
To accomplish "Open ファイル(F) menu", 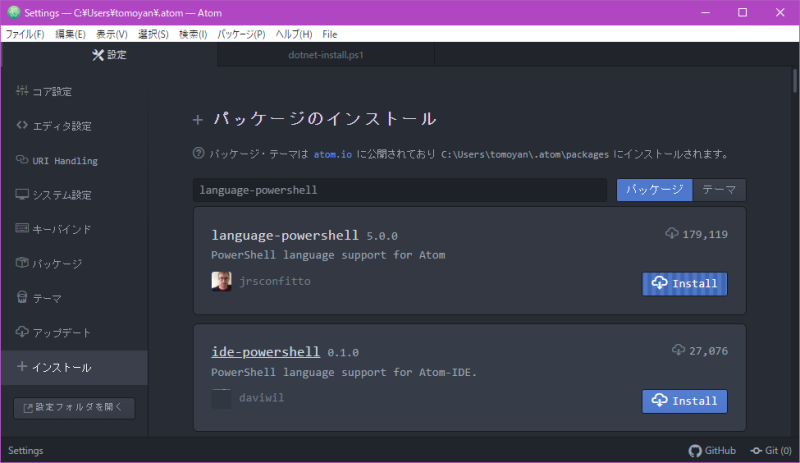I will (x=24, y=34).
